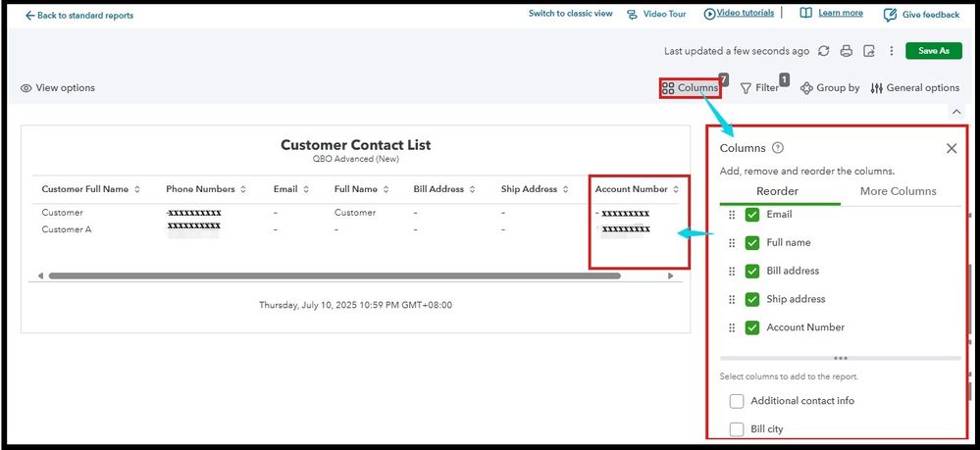Open the Group by options
The height and width of the screenshot is (450, 980).
tap(830, 88)
